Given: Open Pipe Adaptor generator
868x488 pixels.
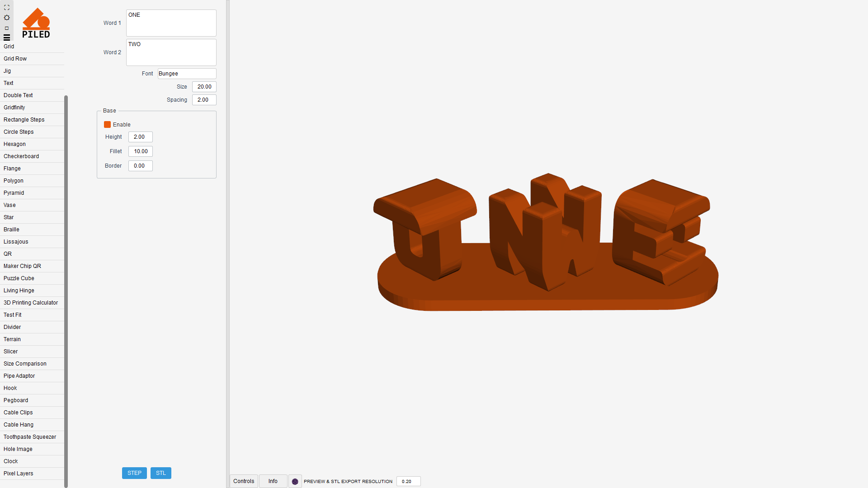Looking at the screenshot, I should pos(32,376).
